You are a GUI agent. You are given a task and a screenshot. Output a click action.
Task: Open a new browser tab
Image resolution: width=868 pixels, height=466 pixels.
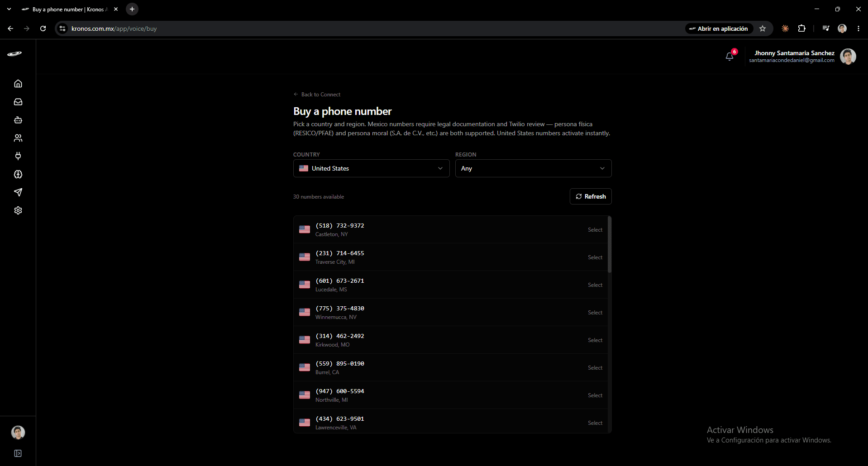pos(132,9)
